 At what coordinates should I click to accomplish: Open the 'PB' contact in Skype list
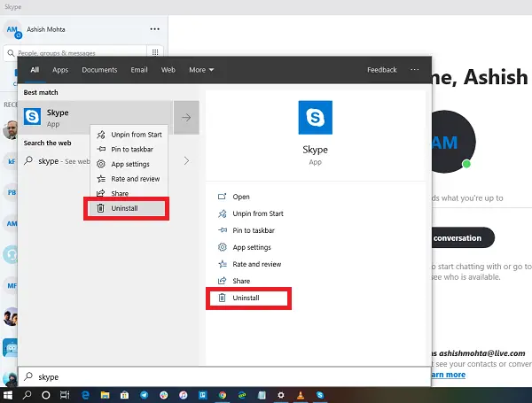(12, 192)
